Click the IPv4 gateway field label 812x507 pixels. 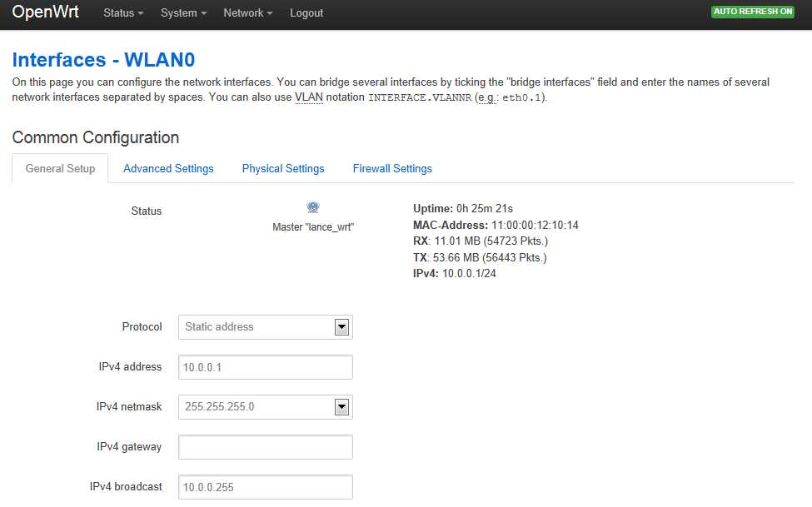point(129,446)
